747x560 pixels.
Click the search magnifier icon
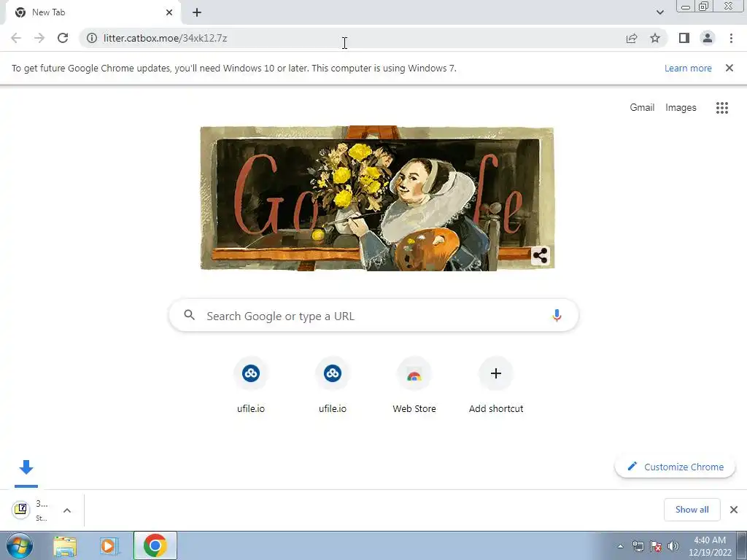[x=189, y=315]
